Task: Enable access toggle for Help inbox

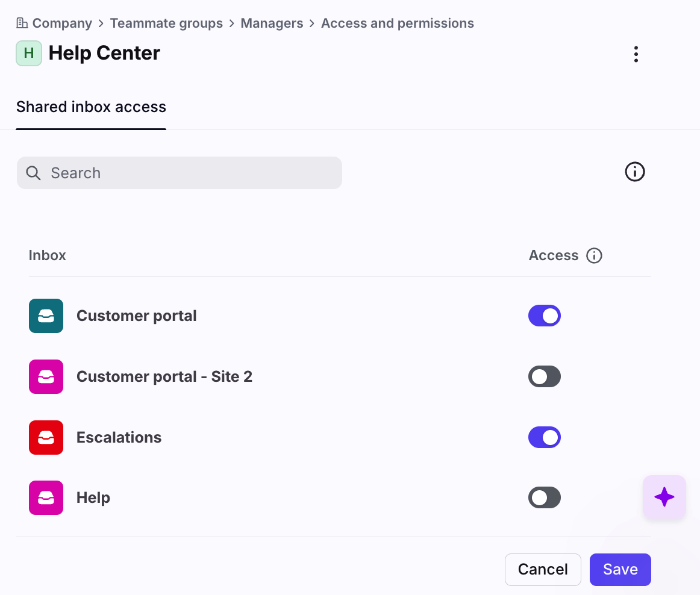Action: tap(544, 497)
